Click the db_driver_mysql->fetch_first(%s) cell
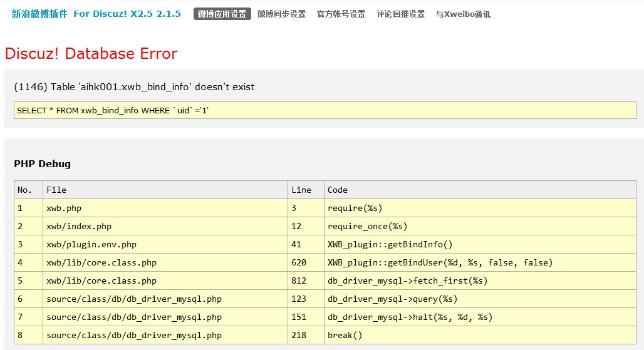644x350 pixels. coord(480,281)
